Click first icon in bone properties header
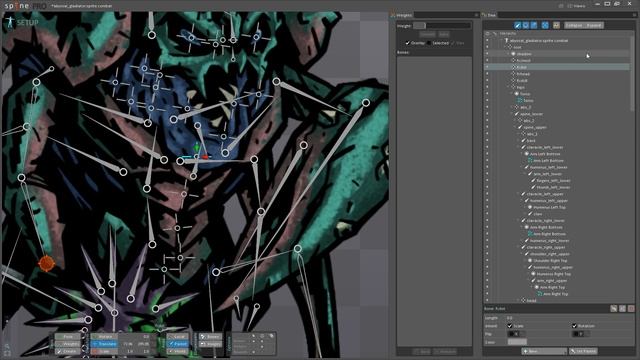640x360 pixels. click(613, 309)
